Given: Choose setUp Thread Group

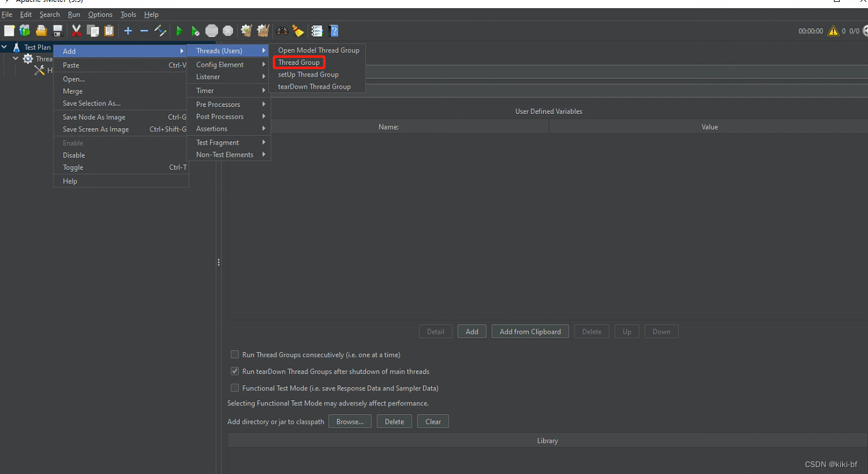Looking at the screenshot, I should [317, 74].
